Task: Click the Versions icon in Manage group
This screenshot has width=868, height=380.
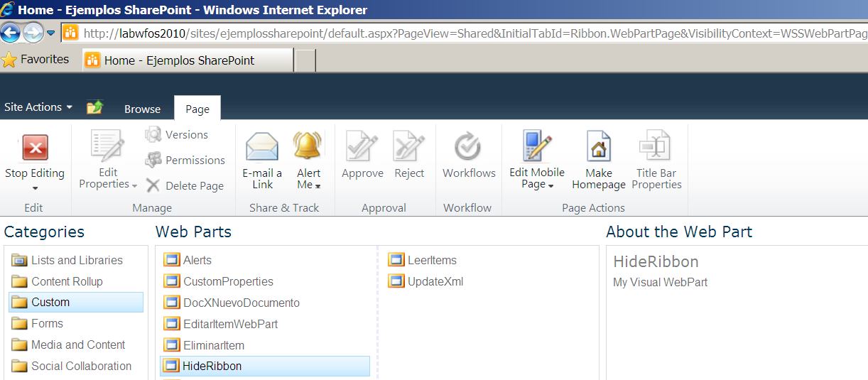Action: tap(153, 134)
